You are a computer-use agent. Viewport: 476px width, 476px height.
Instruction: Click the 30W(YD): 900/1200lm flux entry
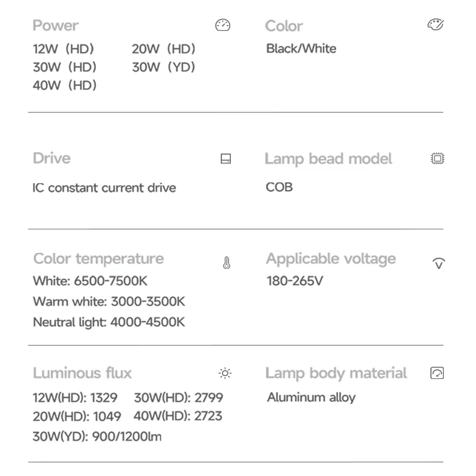pos(97,437)
